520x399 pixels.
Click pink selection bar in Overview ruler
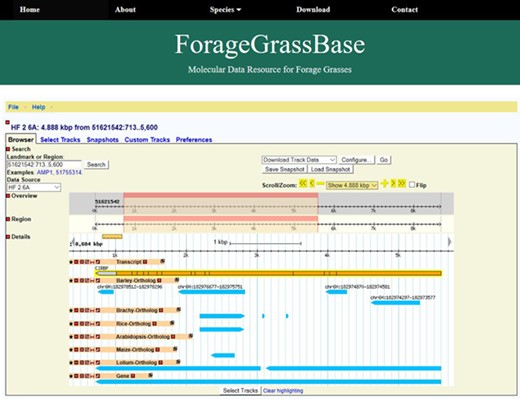220,195
